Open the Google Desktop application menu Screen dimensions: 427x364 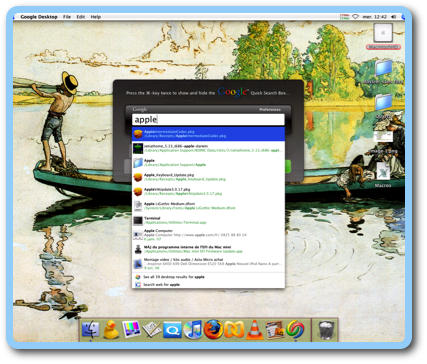click(x=39, y=17)
